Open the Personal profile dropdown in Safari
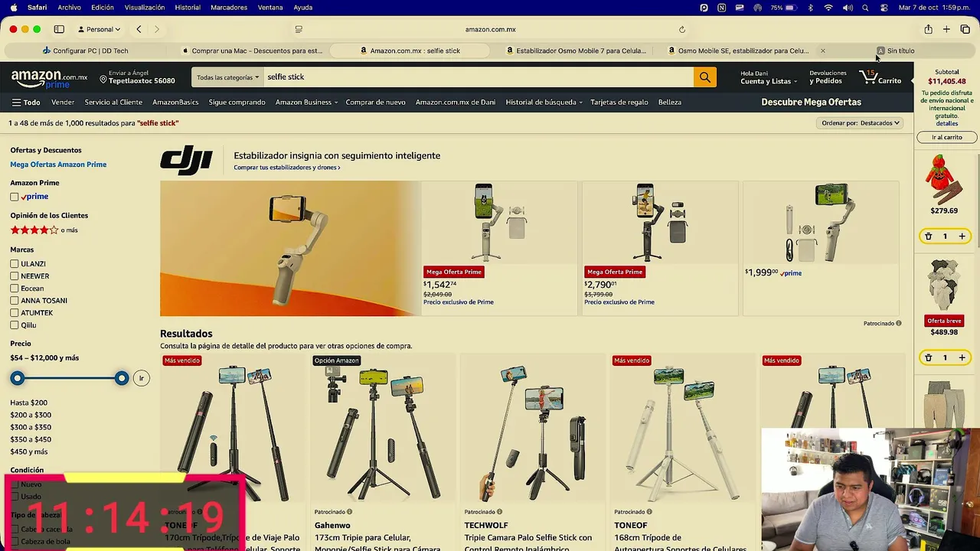980x551 pixels. tap(100, 29)
